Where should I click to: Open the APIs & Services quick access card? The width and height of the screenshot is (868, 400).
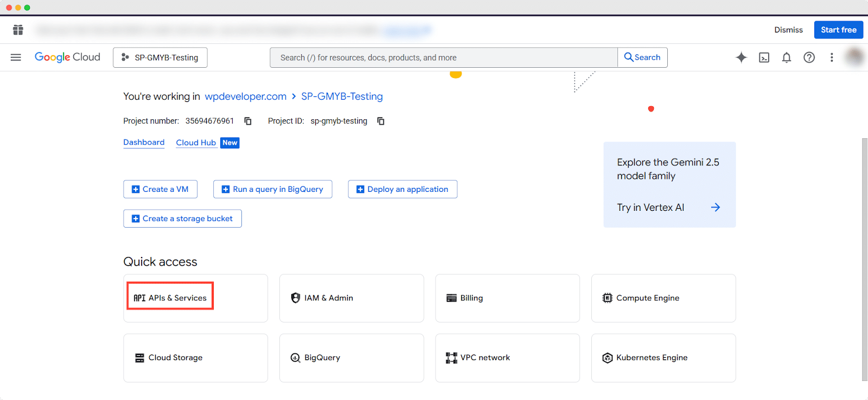tap(195, 298)
